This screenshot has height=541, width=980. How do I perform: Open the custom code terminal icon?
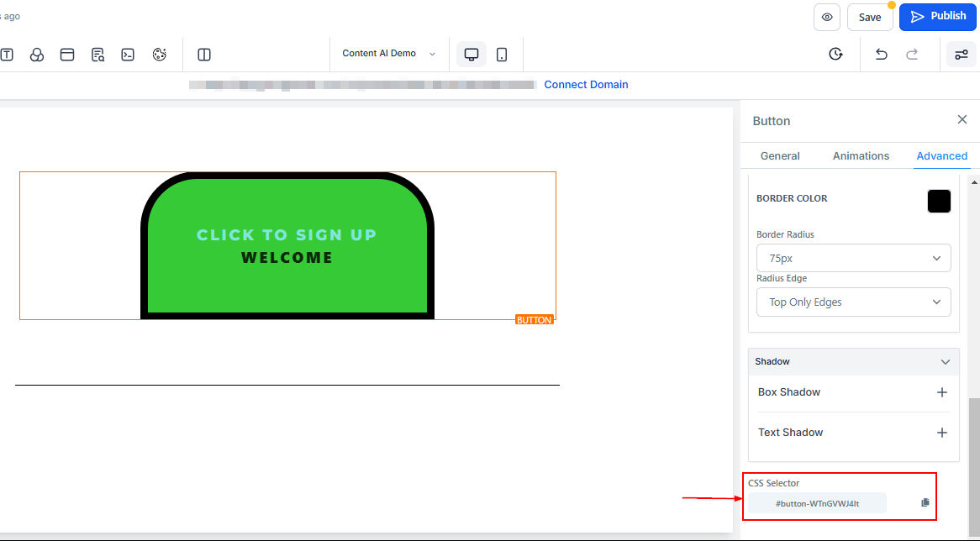coord(128,55)
